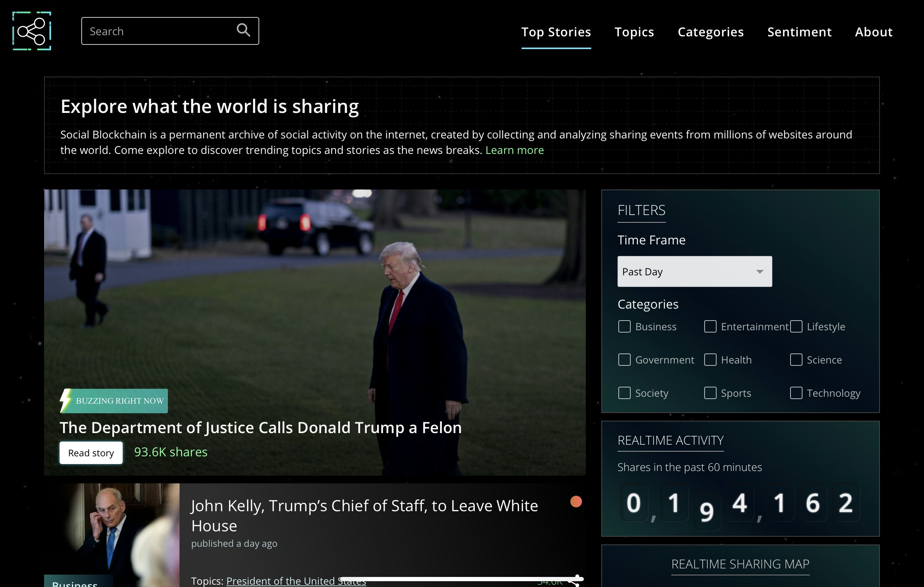Click the orange sentiment dot indicator

(576, 502)
